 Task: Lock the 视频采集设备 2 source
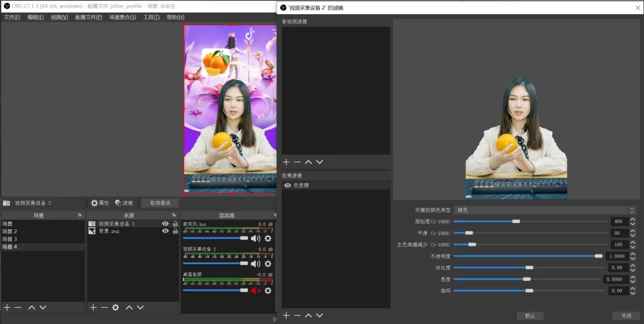[175, 224]
